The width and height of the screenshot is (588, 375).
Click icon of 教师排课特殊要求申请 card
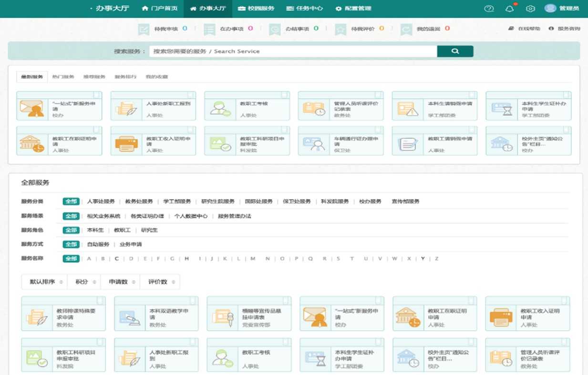[37, 317]
